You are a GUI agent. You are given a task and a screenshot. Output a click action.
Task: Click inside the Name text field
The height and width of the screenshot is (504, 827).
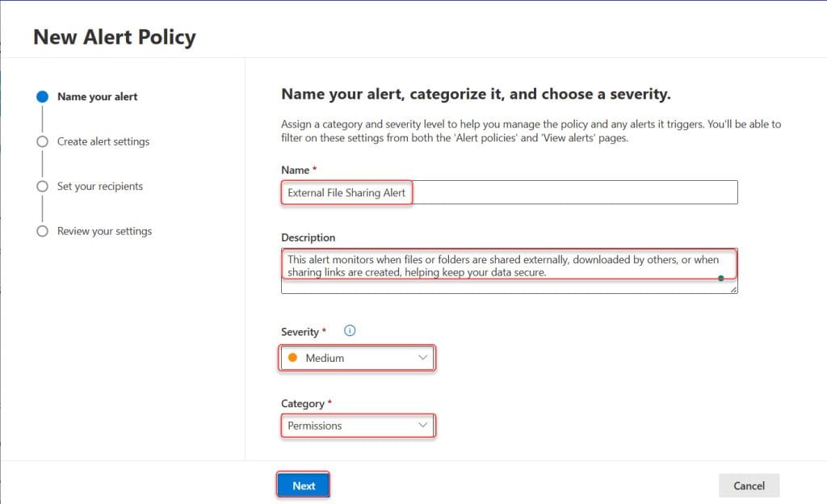pos(509,191)
